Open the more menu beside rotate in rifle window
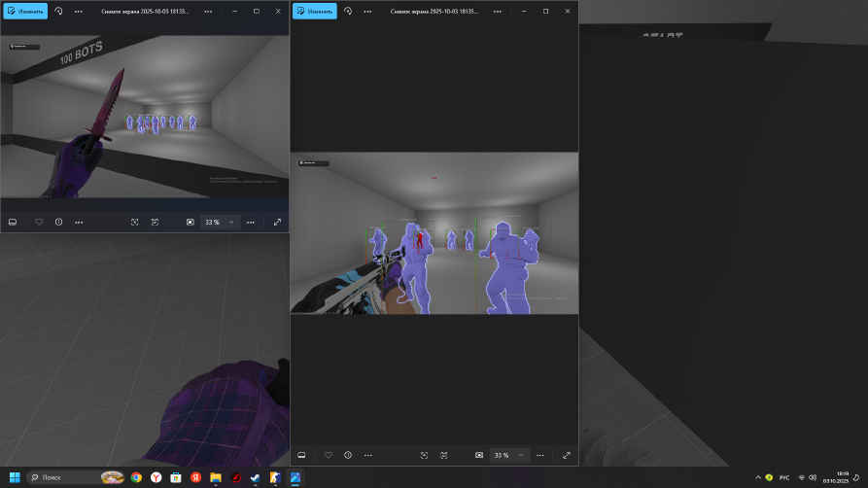Image resolution: width=868 pixels, height=488 pixels. tap(367, 11)
